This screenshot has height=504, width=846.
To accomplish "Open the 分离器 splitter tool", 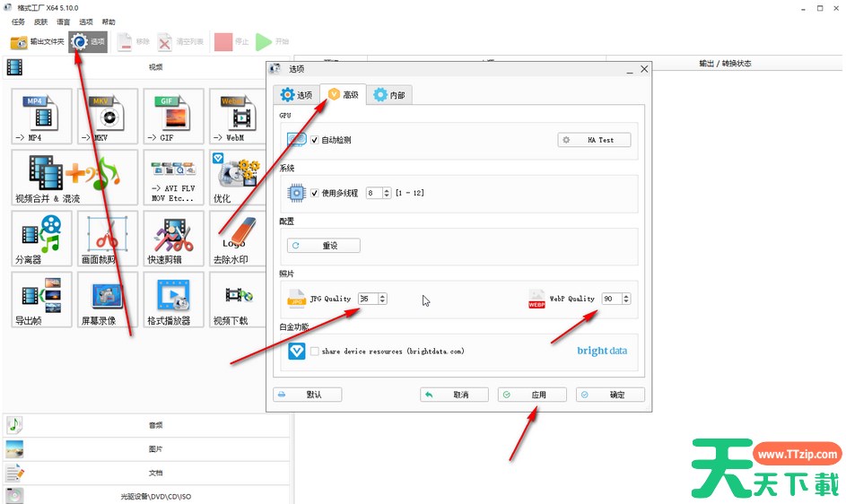I will (41, 239).
